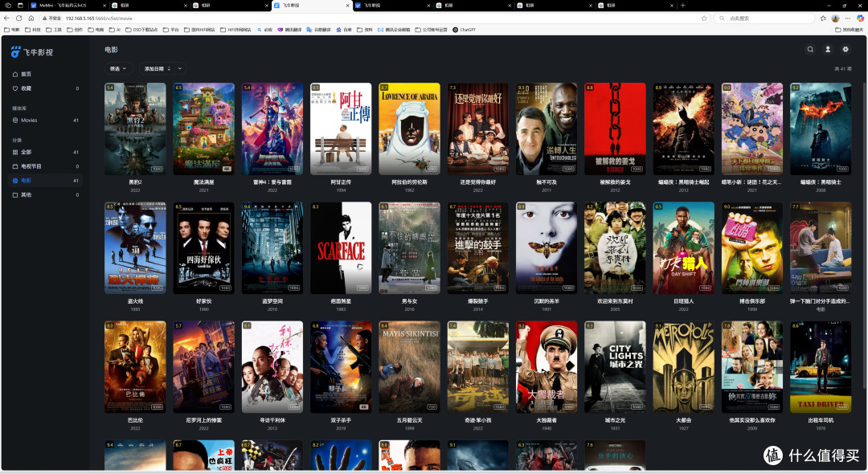Open the Movies media library

pyautogui.click(x=45, y=120)
